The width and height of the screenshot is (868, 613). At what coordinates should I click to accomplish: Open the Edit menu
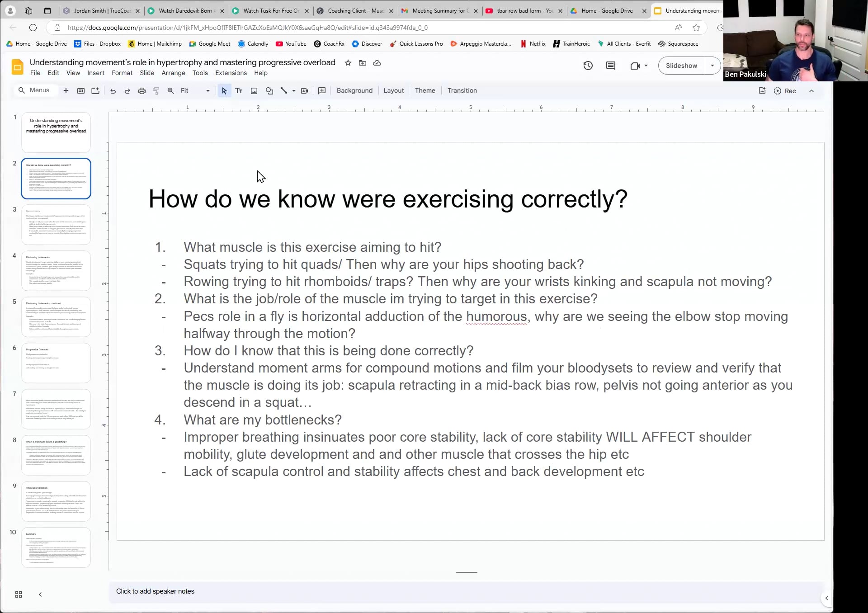[x=53, y=73]
